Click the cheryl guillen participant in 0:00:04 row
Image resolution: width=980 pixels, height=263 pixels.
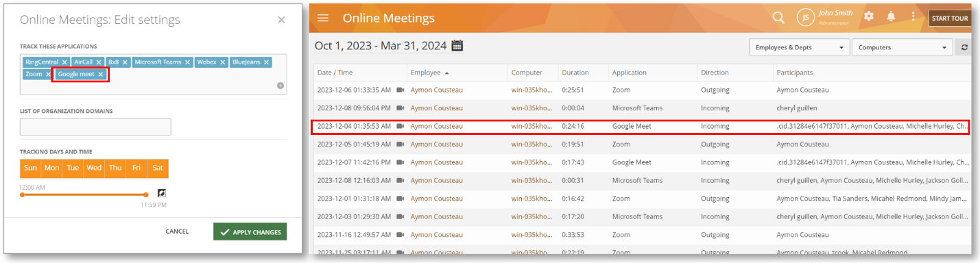click(796, 108)
